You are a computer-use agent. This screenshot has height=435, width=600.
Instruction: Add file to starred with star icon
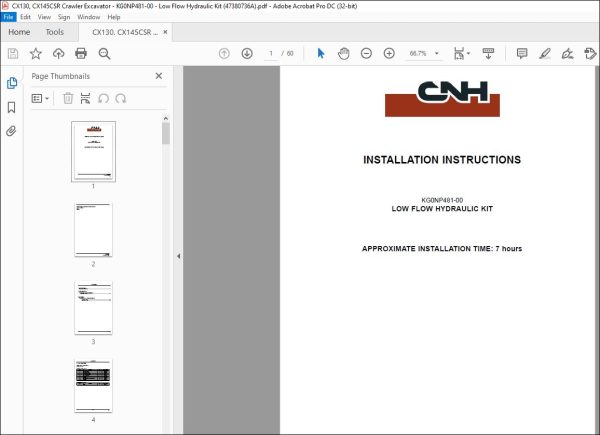36,54
